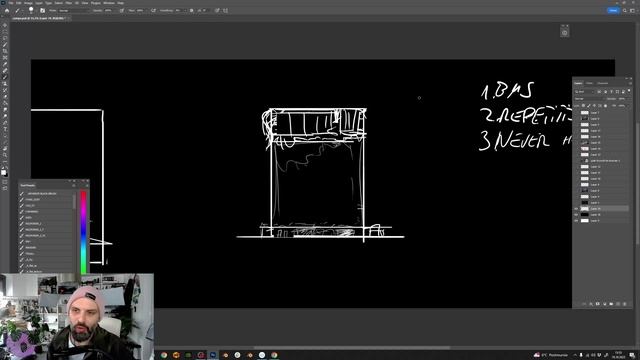The height and width of the screenshot is (360, 640).
Task: Click the Home icon in options bar
Action: click(7, 11)
